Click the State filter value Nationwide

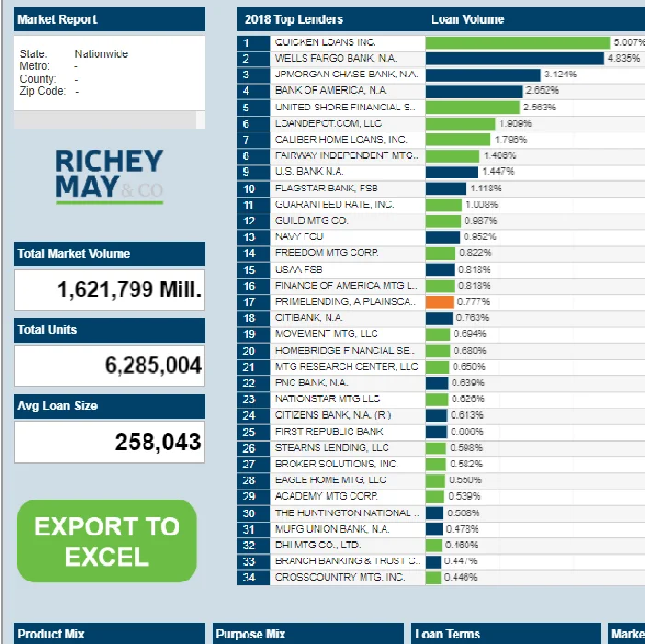point(101,54)
